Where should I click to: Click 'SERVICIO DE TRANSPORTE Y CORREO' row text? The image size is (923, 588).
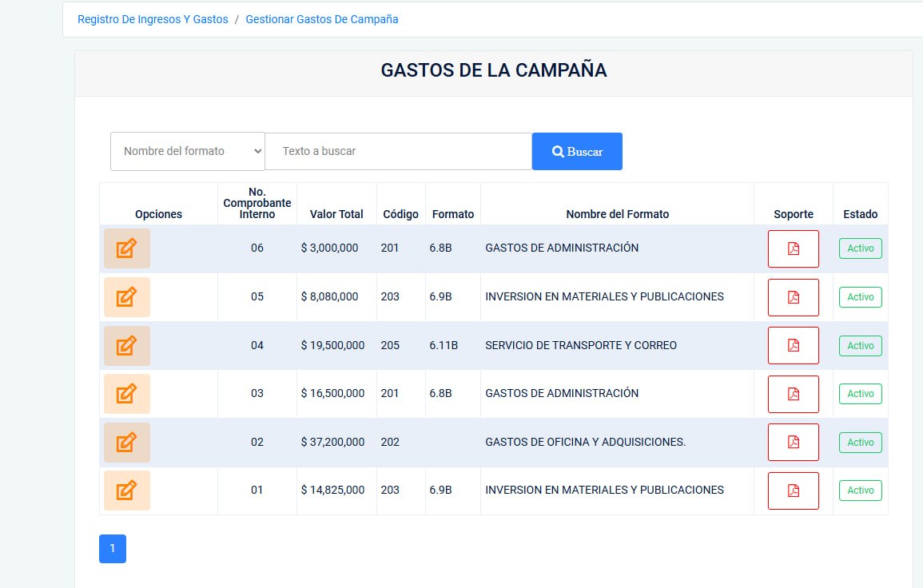[x=581, y=345]
